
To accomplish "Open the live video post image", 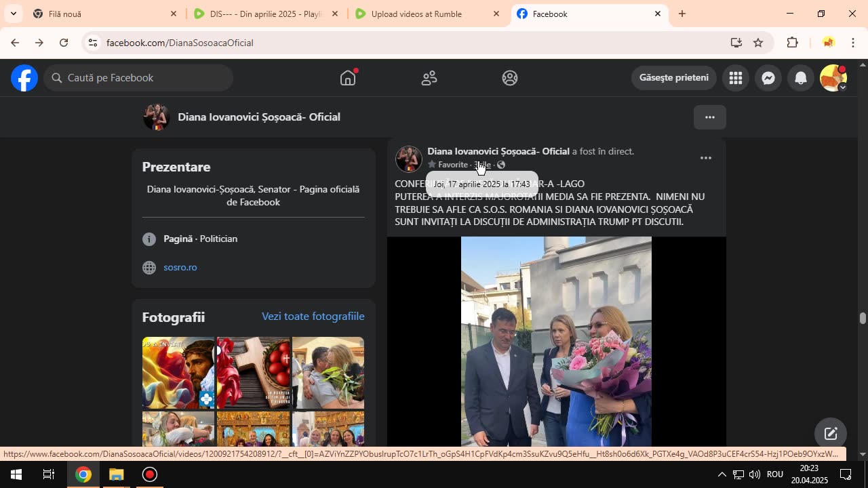I will pyautogui.click(x=556, y=342).
